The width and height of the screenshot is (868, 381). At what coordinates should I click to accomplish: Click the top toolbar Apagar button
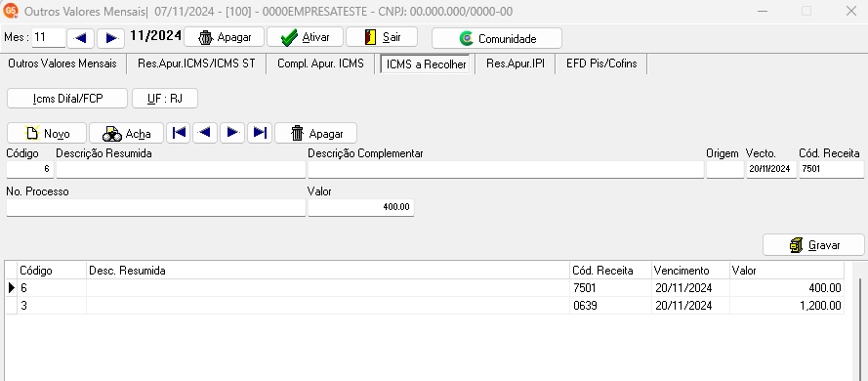pos(225,38)
